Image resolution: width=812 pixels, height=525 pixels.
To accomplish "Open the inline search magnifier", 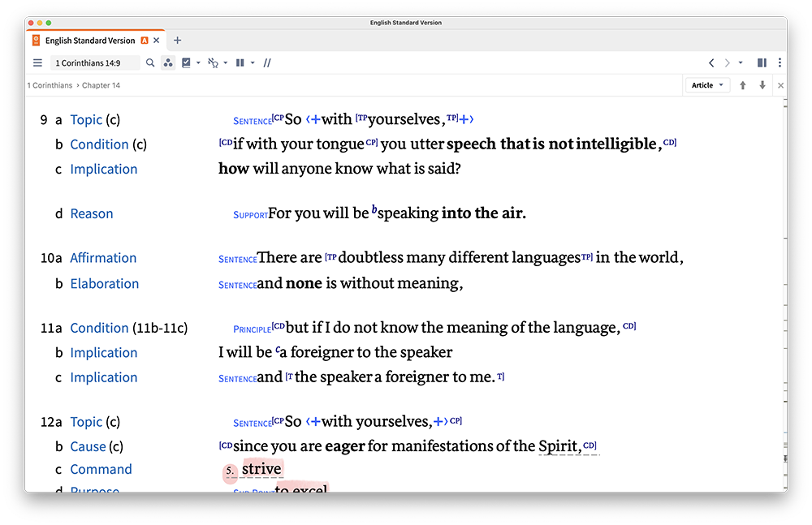I will (150, 63).
